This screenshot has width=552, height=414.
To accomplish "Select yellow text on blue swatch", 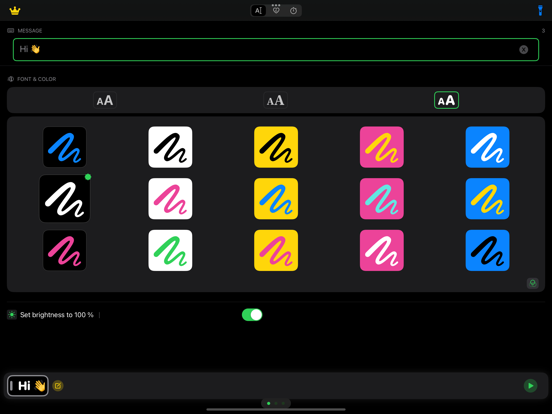I will point(488,199).
